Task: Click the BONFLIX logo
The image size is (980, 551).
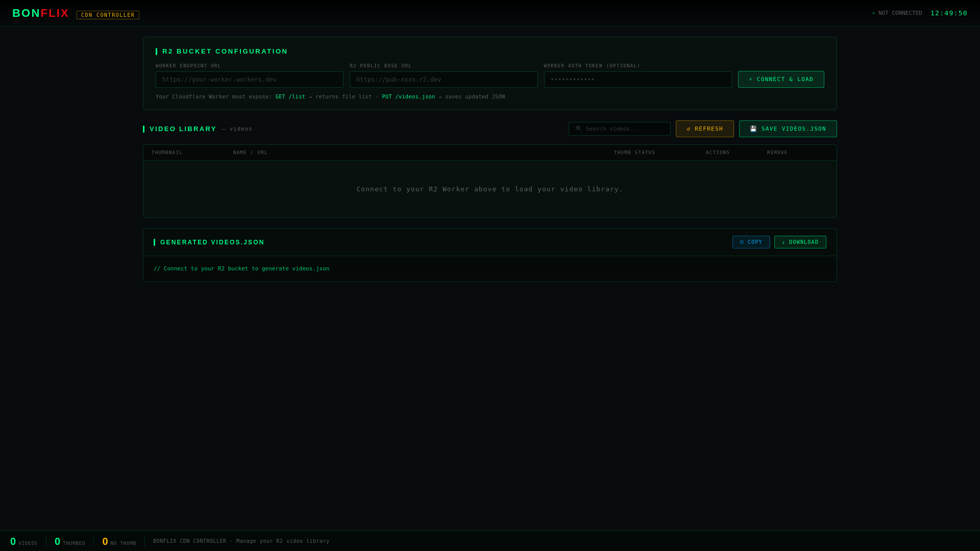Action: click(x=40, y=13)
